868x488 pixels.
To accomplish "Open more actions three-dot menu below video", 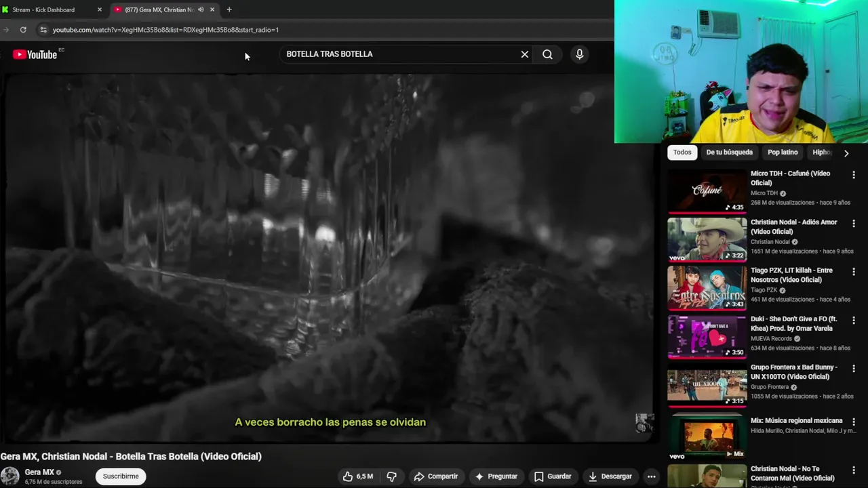I will (x=651, y=476).
